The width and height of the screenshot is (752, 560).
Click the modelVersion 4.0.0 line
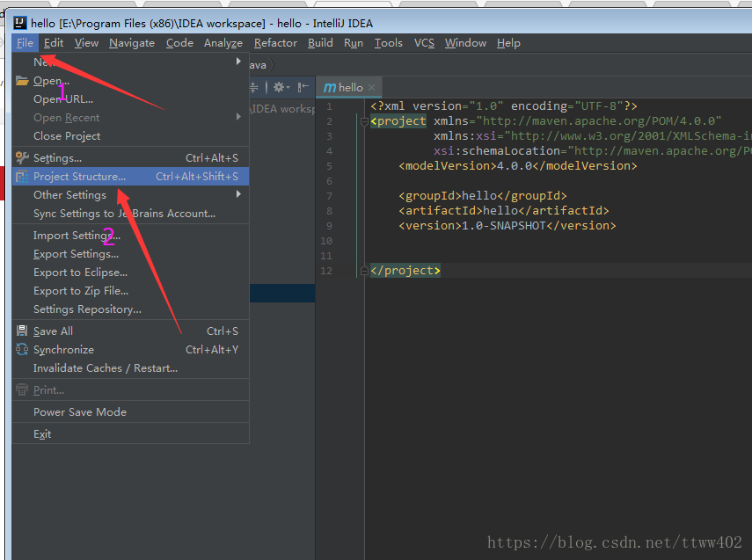pos(518,166)
